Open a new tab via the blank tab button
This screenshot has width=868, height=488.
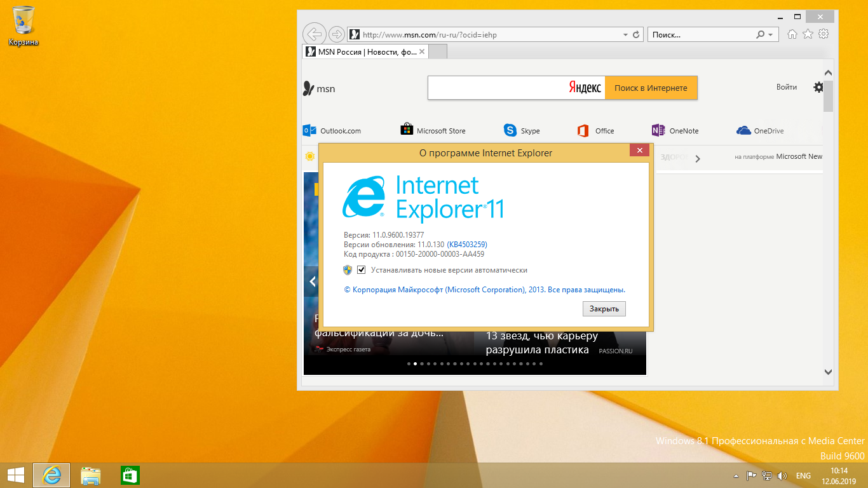pyautogui.click(x=438, y=51)
